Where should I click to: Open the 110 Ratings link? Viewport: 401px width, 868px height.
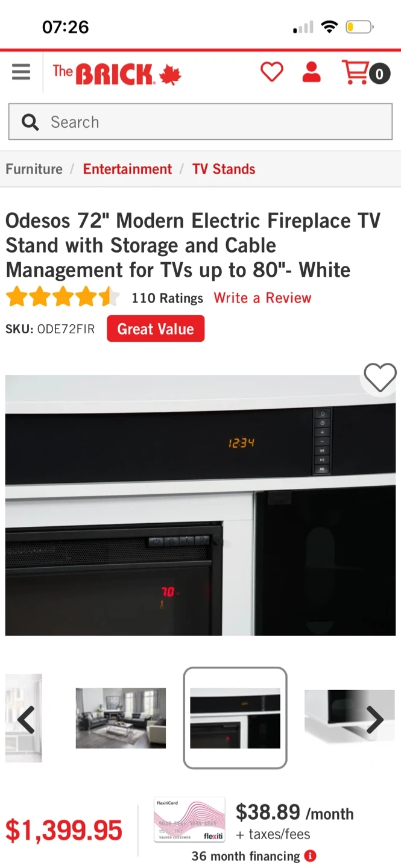point(168,298)
